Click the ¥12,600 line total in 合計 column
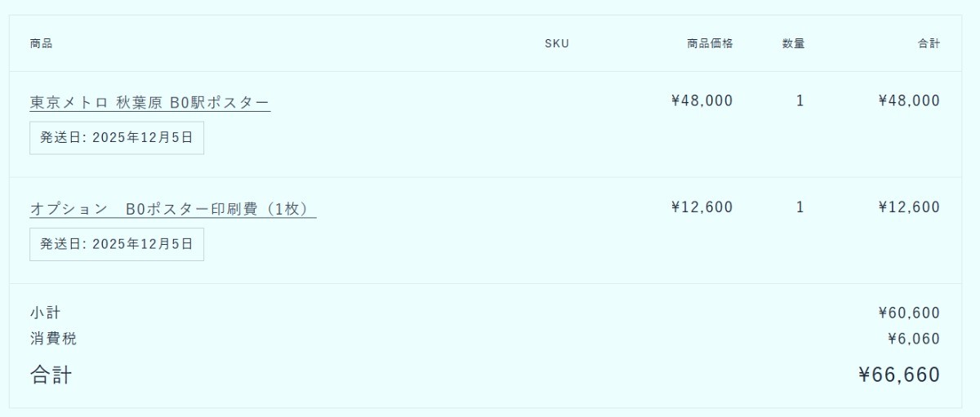The width and height of the screenshot is (980, 417). click(909, 206)
